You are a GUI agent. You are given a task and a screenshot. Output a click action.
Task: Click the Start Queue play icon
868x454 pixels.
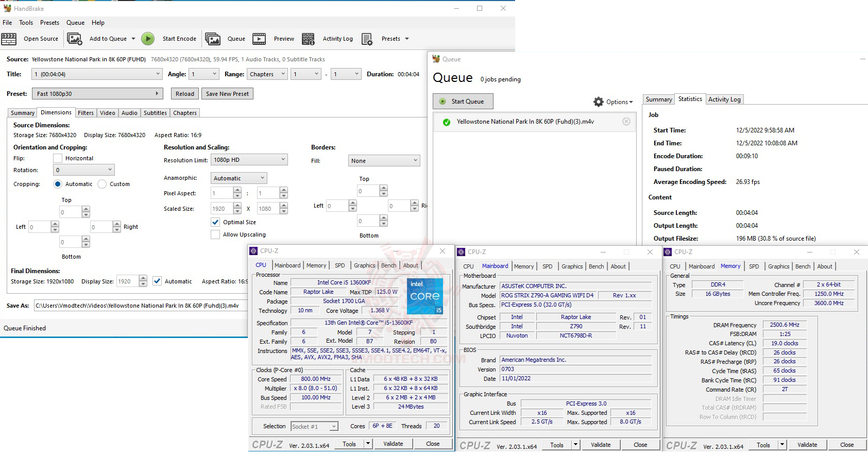[x=442, y=102]
